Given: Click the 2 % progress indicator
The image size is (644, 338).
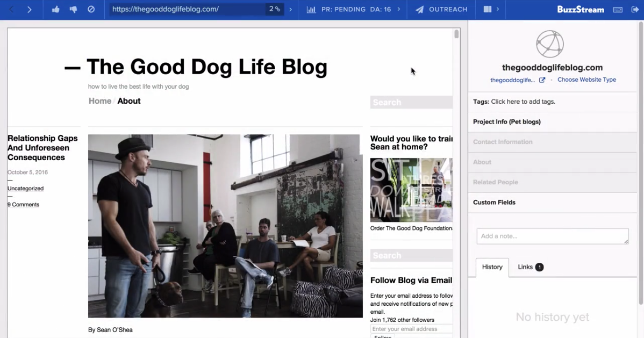Looking at the screenshot, I should click(274, 9).
